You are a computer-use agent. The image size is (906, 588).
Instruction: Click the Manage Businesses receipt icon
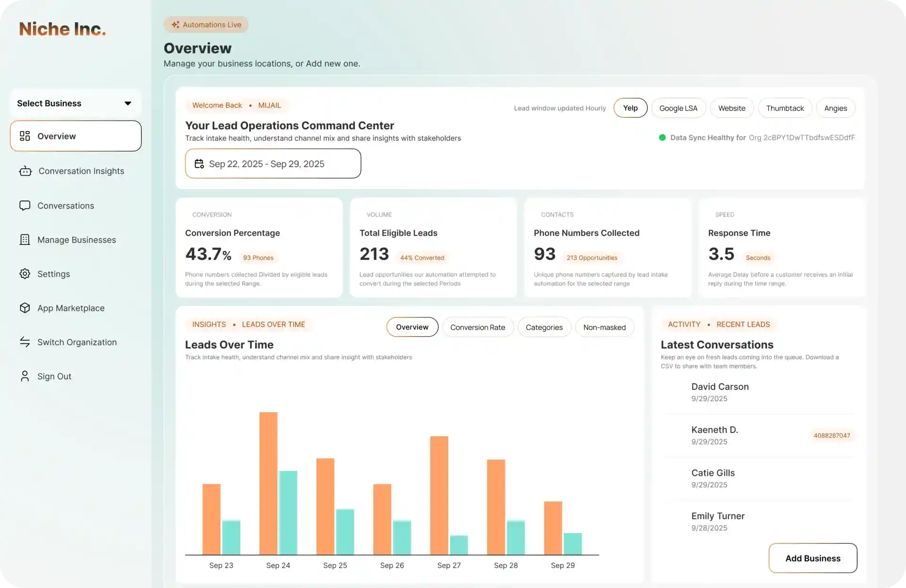click(x=25, y=240)
